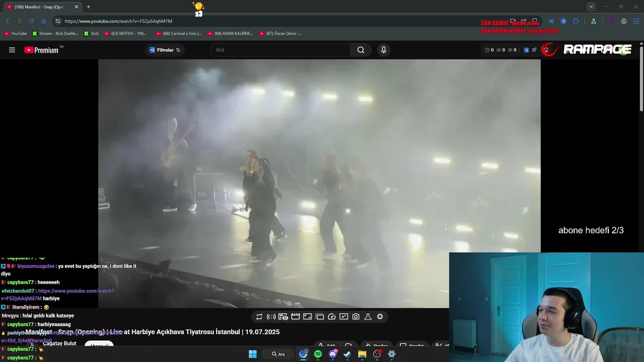Viewport: 644px width, 362px height.
Task: Click the playlist queue icon near RAMPAGE logo
Action: 534,50
